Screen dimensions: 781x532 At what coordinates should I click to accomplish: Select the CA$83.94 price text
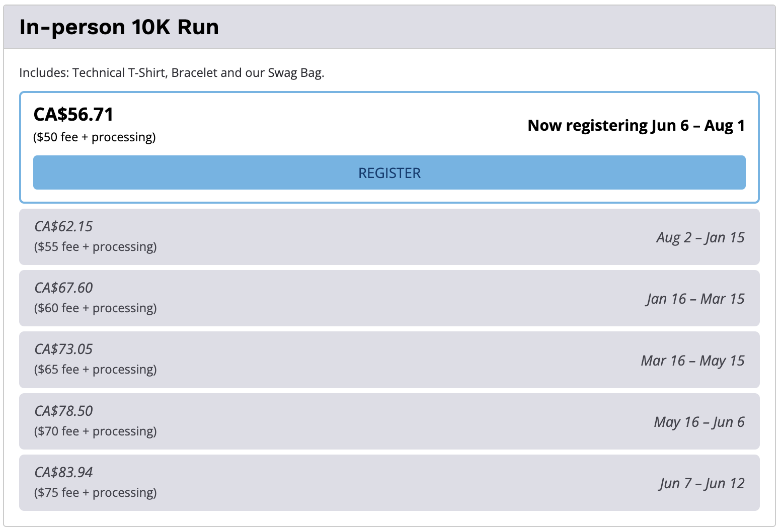point(63,472)
